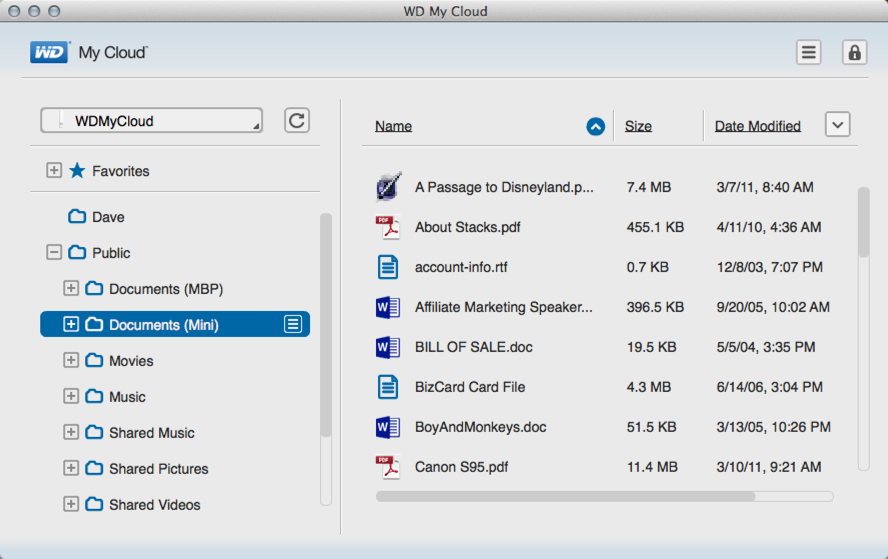The height and width of the screenshot is (559, 888).
Task: Click the date '3/13/05, 10:26 PM'
Action: click(x=774, y=427)
